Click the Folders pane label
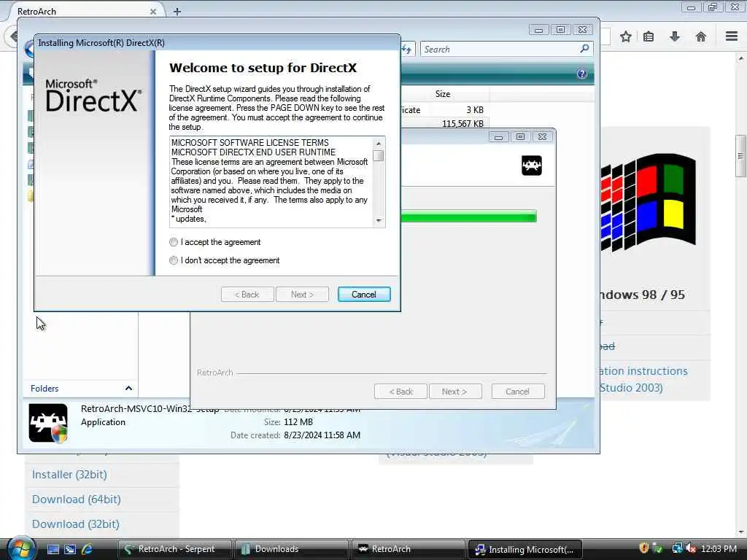The image size is (747, 560). coord(44,389)
